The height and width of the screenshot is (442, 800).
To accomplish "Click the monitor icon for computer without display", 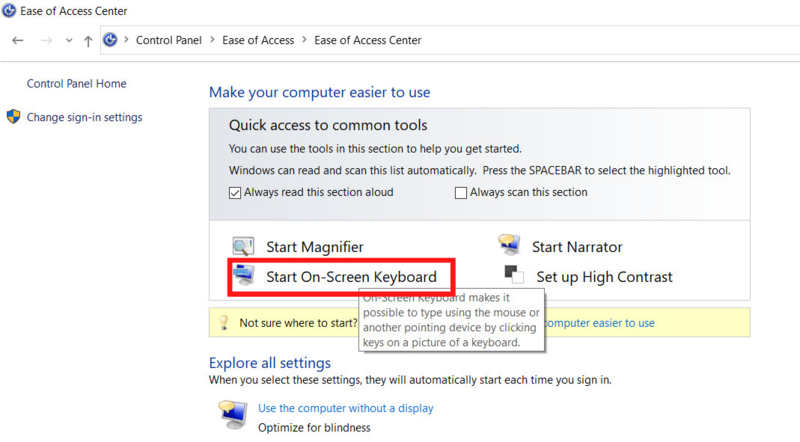I will tap(233, 414).
